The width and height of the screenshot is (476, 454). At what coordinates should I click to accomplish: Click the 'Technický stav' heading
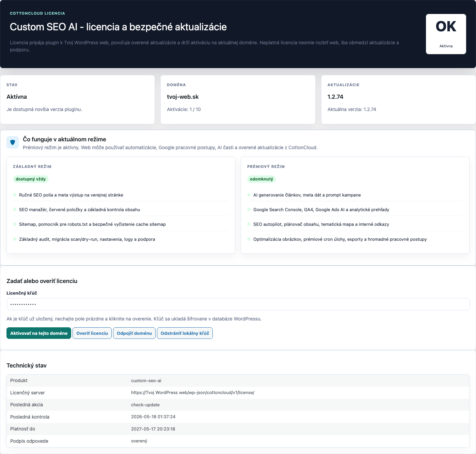pos(27,365)
